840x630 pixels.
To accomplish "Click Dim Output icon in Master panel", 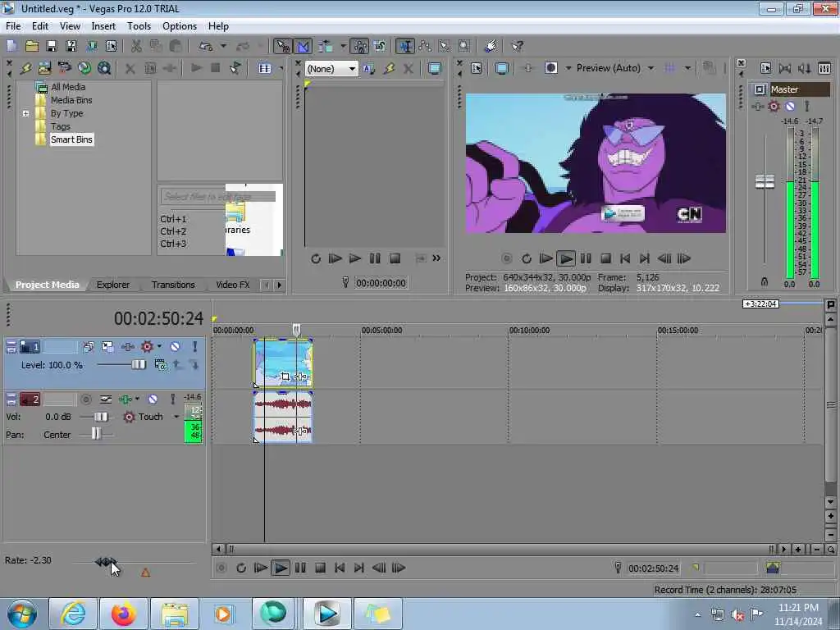I will point(804,68).
